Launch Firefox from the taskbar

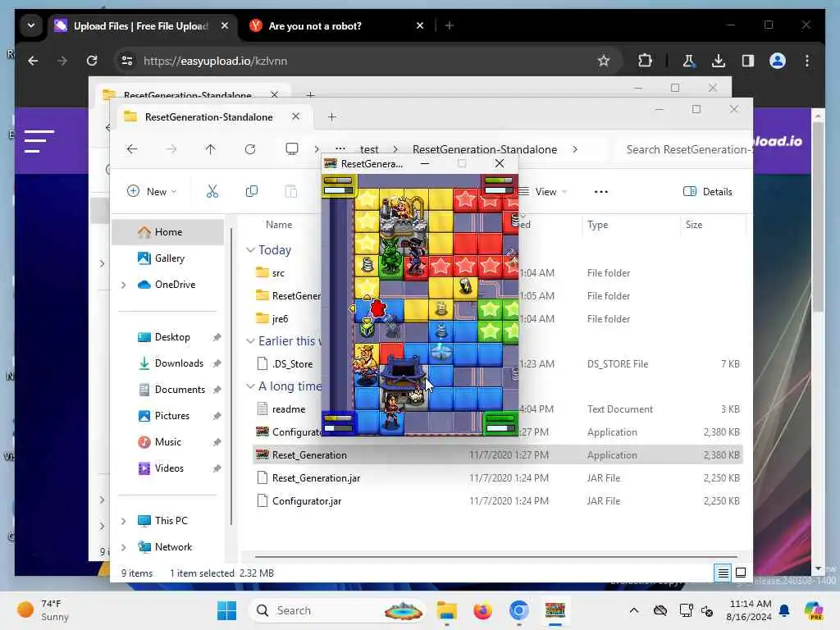[482, 610]
